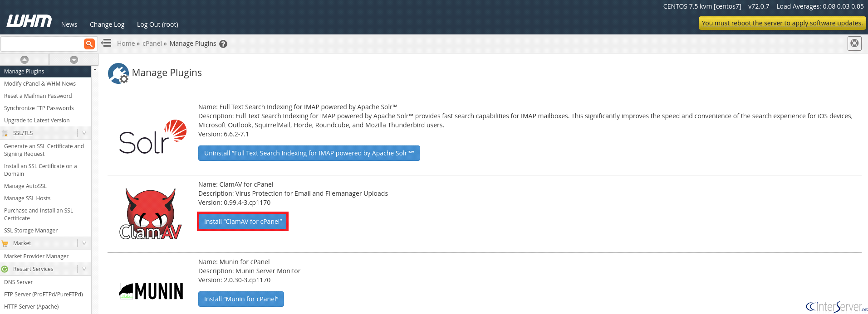Viewport: 868px width, 314px height.
Task: Collapse the Market section chevron
Action: pos(84,243)
